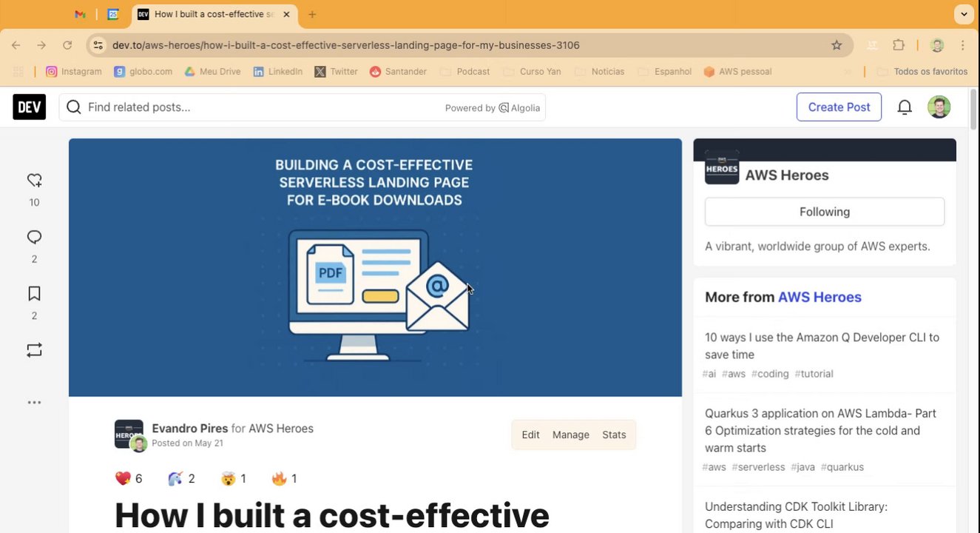View site information icon in address bar

coord(98,45)
